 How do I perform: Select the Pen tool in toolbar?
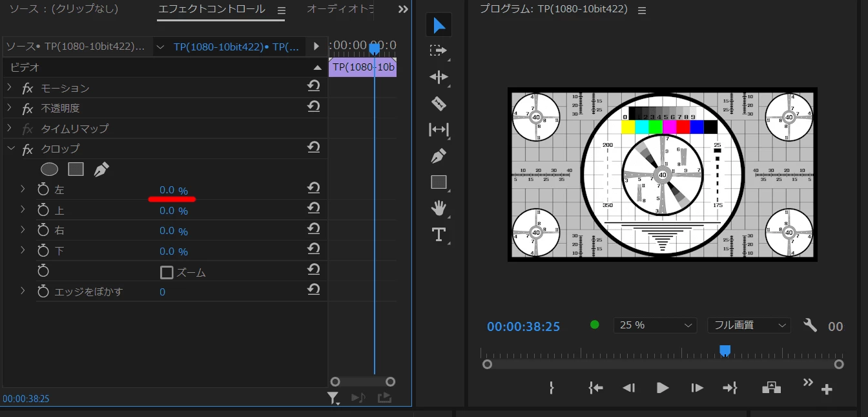click(x=439, y=156)
